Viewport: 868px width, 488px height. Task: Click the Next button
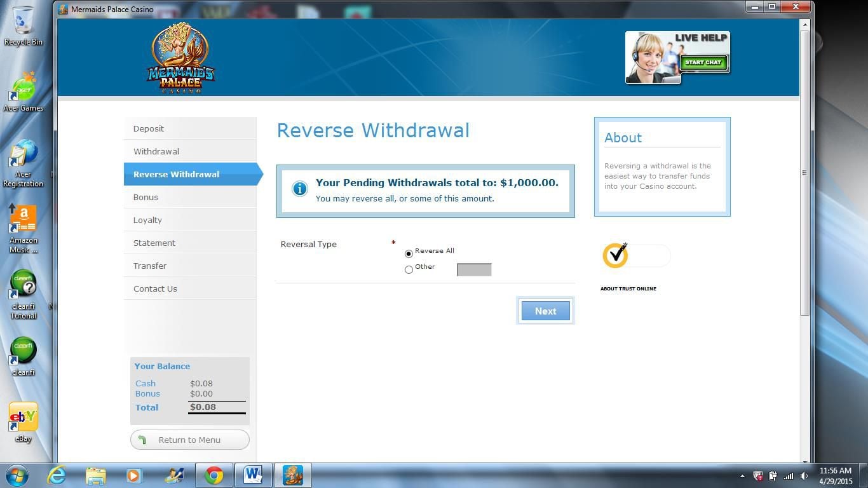(545, 311)
